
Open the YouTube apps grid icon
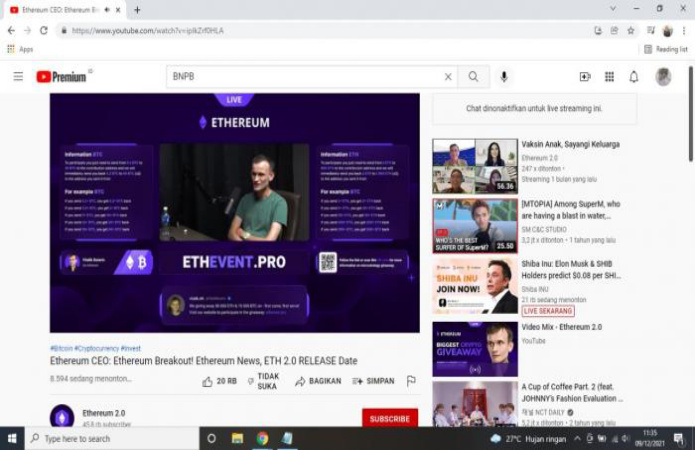(609, 77)
